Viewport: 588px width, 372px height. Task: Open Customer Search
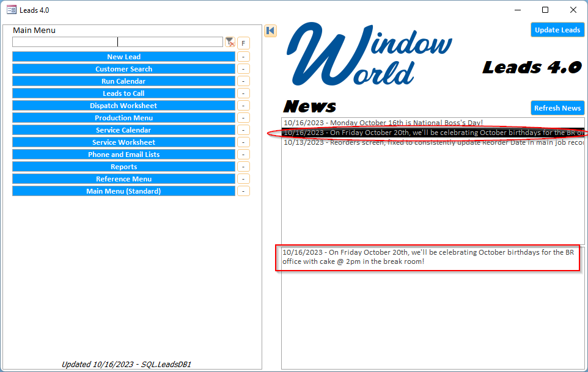(x=123, y=69)
